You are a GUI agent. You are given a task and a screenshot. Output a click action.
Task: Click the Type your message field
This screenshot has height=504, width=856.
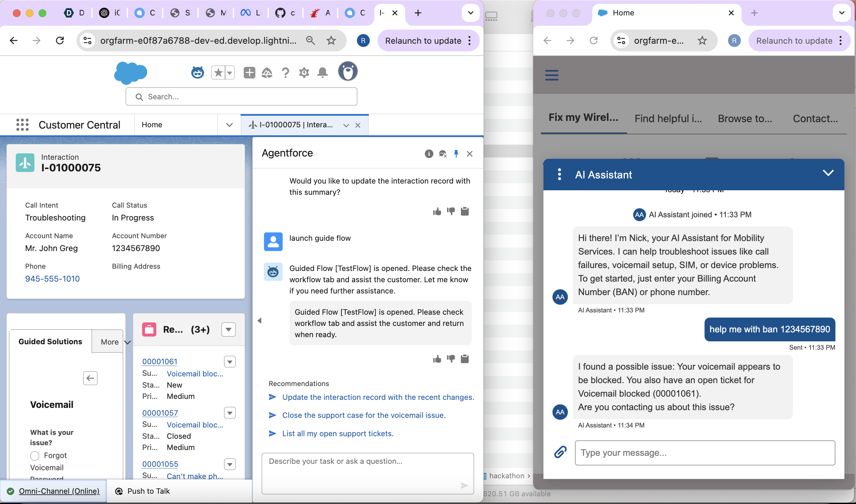(x=705, y=453)
